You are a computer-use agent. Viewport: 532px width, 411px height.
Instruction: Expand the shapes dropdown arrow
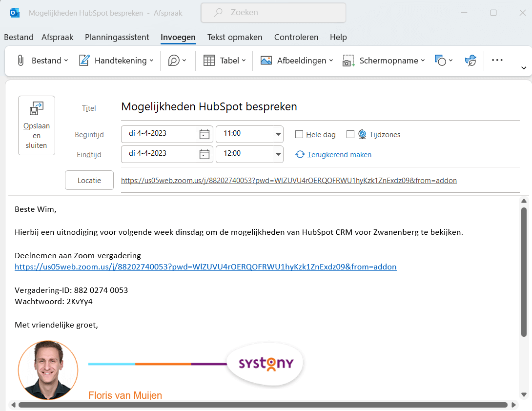point(450,61)
